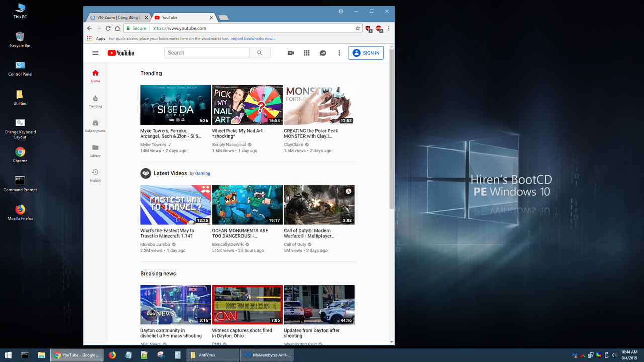Click the SIGN IN button
This screenshot has width=644, height=362.
tap(366, 53)
